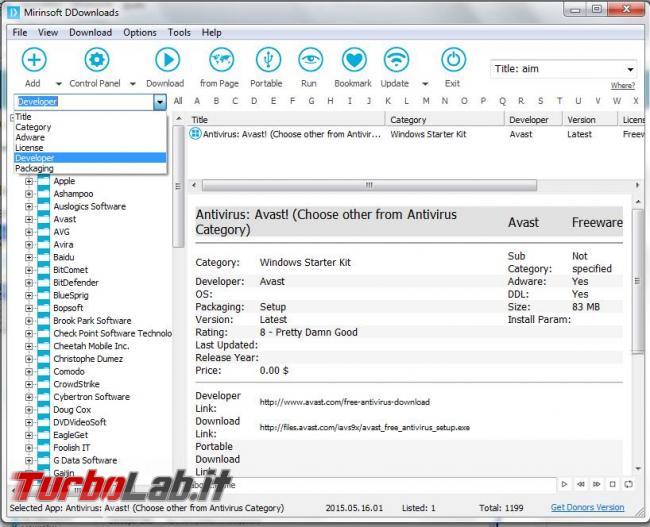Open the Download menu
Viewport: 650px width, 527px height.
90,32
